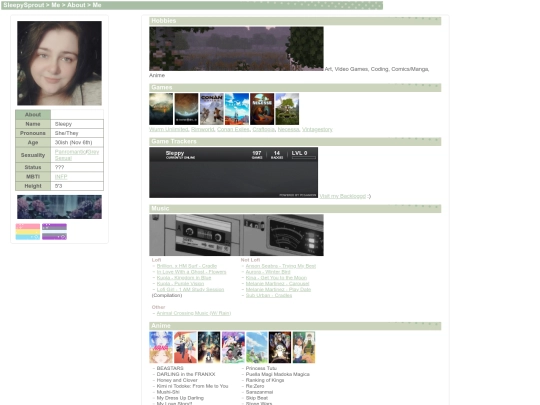Screen dimensions: 540x405
Task: Follow the Vintagestory text link
Action: click(317, 129)
